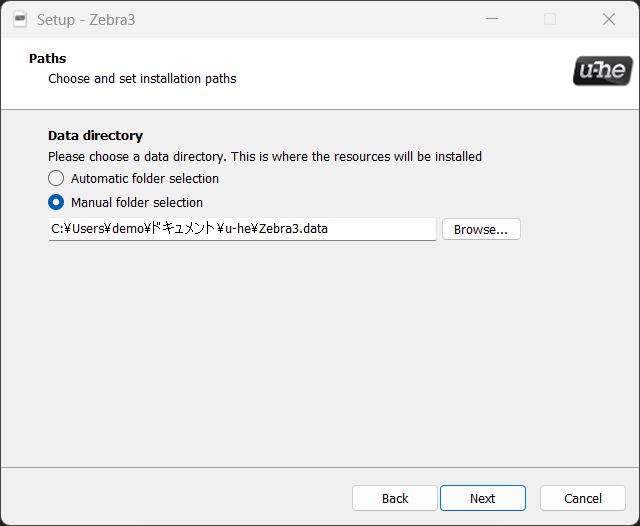Click into the data directory path field

pos(380,229)
